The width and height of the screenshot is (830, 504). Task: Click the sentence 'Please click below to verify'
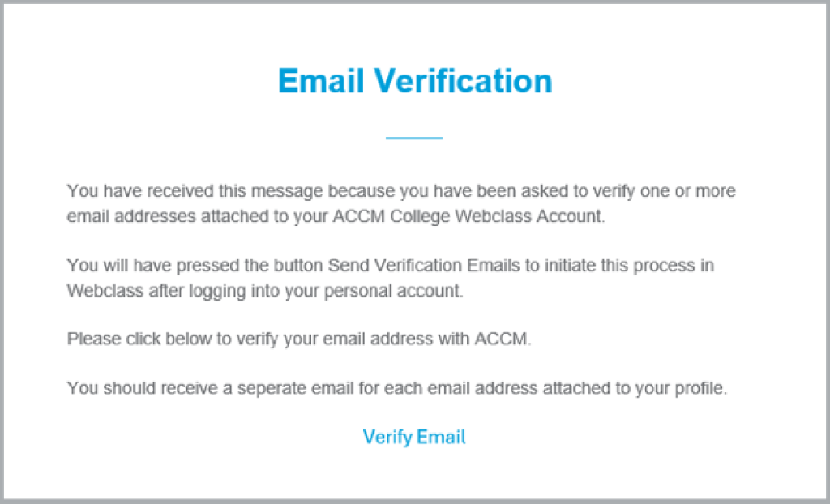(x=298, y=340)
